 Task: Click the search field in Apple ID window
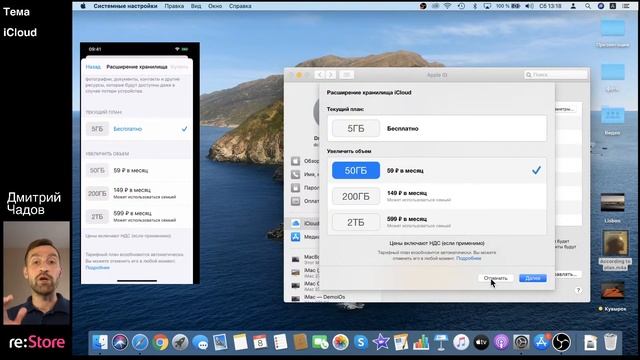[556, 75]
